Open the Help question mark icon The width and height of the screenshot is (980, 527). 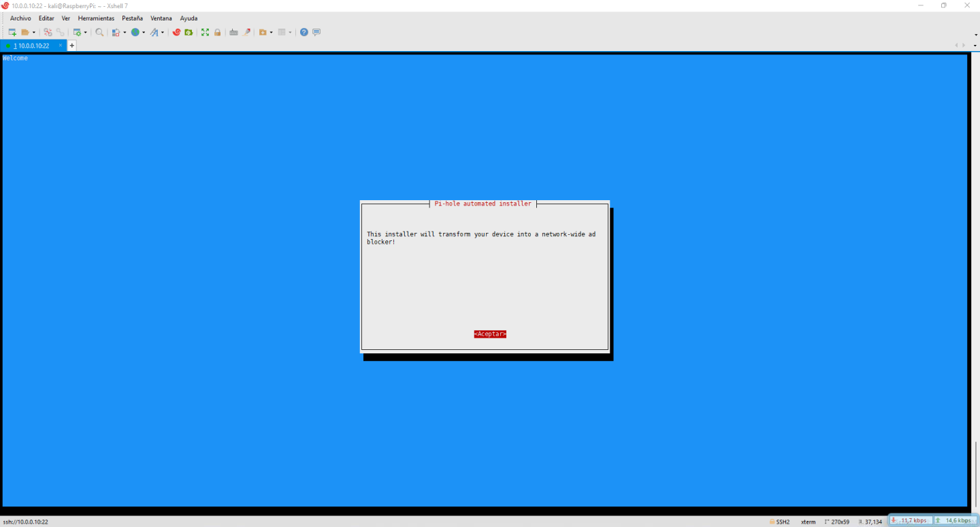303,31
